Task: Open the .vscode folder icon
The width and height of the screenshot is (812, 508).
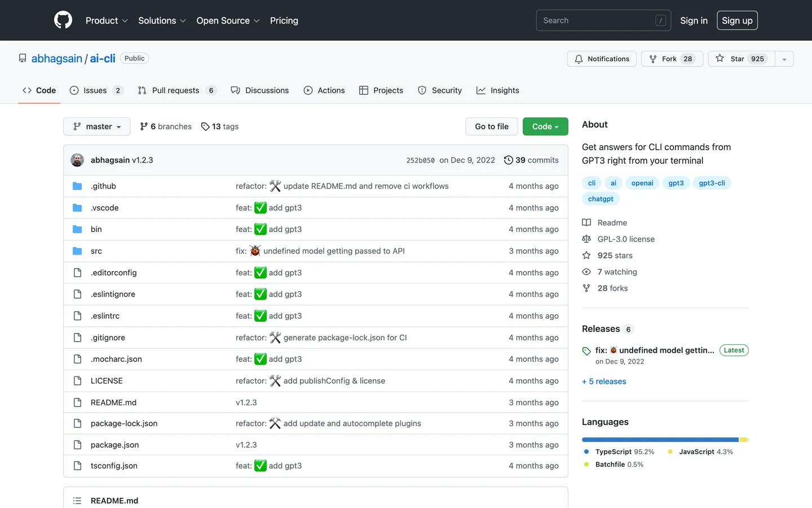Action: click(x=77, y=208)
